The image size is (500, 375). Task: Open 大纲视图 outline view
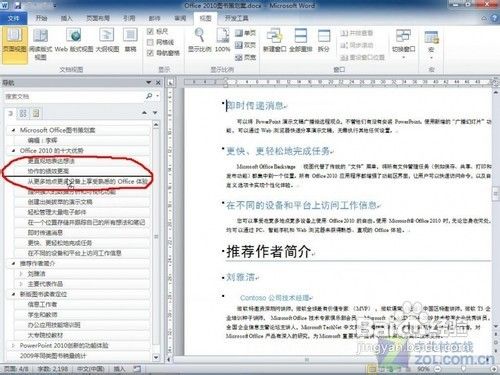tap(107, 41)
